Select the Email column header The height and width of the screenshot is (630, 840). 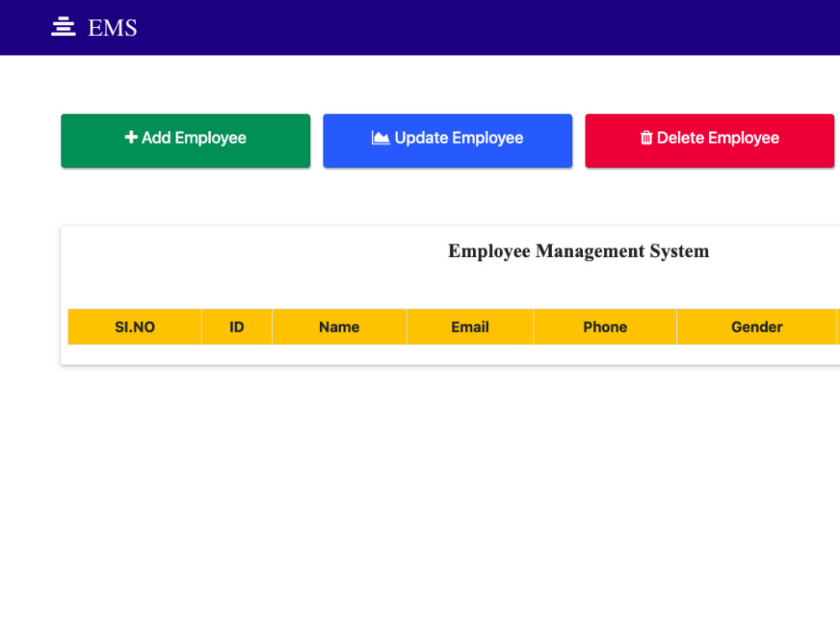[x=470, y=327]
